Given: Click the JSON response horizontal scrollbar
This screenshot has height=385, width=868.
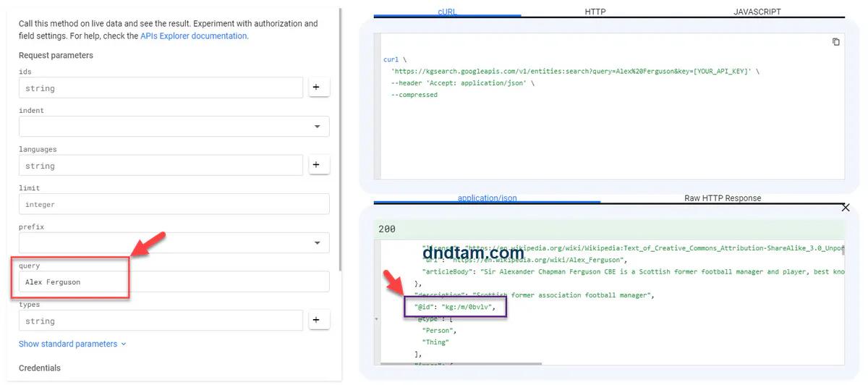Looking at the screenshot, I should pyautogui.click(x=461, y=364).
